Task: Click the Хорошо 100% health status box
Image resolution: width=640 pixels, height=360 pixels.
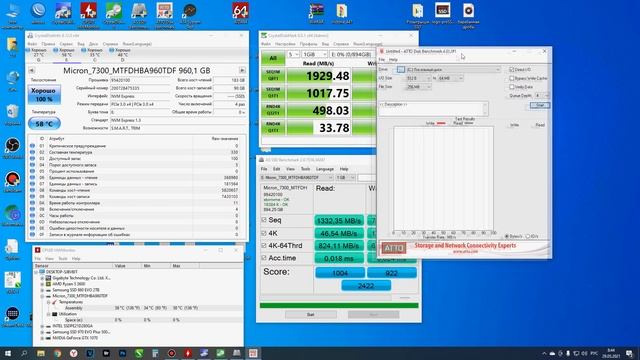Action: [x=44, y=95]
